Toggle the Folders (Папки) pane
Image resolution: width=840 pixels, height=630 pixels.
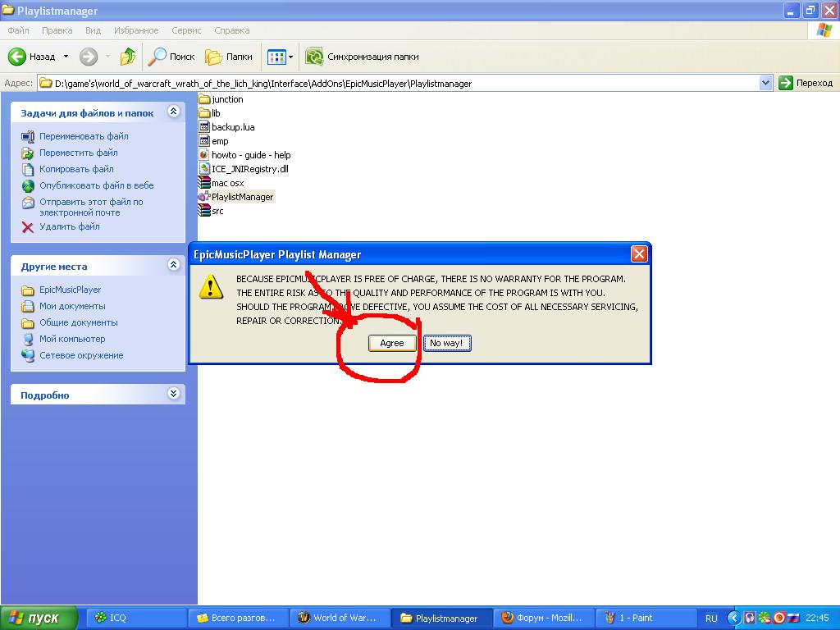229,57
